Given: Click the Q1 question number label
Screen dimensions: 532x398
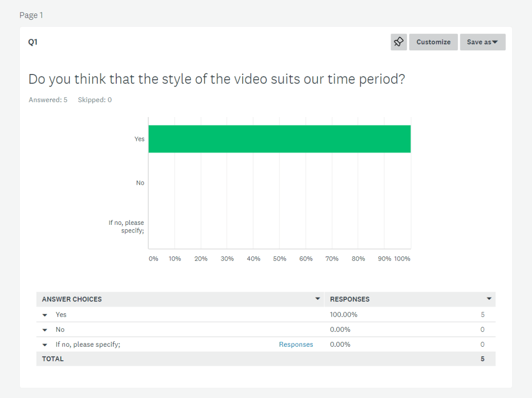Looking at the screenshot, I should 33,42.
